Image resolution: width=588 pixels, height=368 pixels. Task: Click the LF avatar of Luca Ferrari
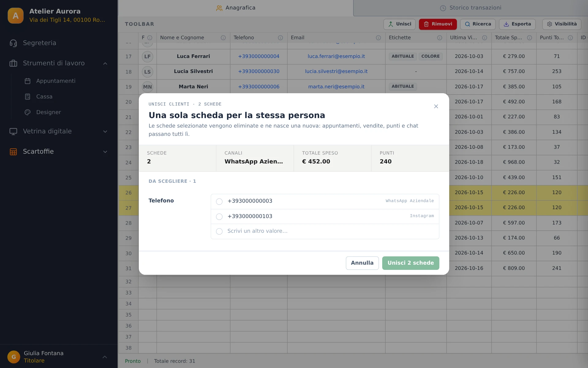tap(147, 56)
